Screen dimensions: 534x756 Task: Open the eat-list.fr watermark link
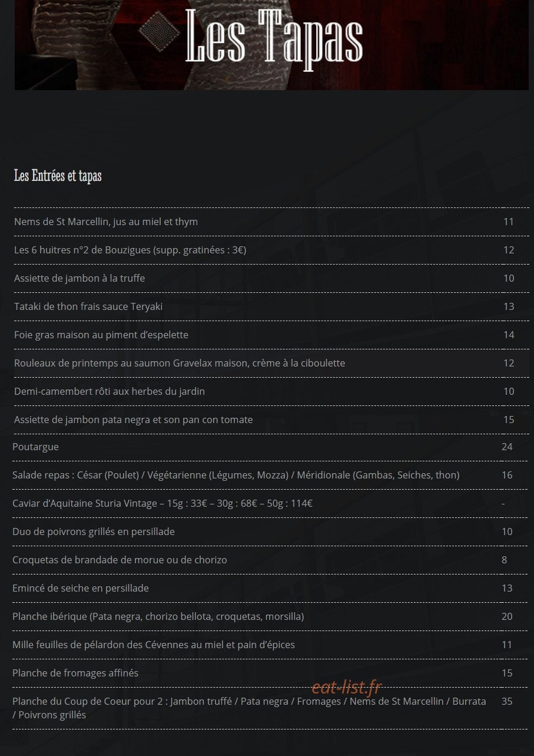[347, 687]
